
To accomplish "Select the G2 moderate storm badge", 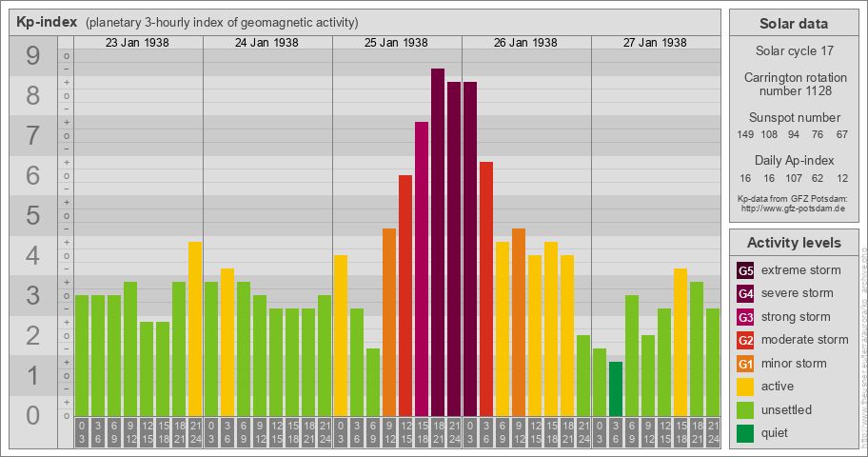I will click(x=745, y=340).
